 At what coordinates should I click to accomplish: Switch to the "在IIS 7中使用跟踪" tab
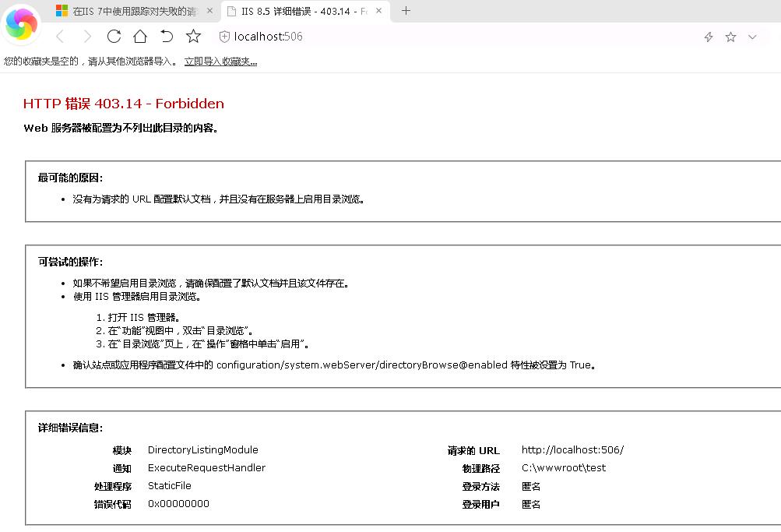[128, 11]
